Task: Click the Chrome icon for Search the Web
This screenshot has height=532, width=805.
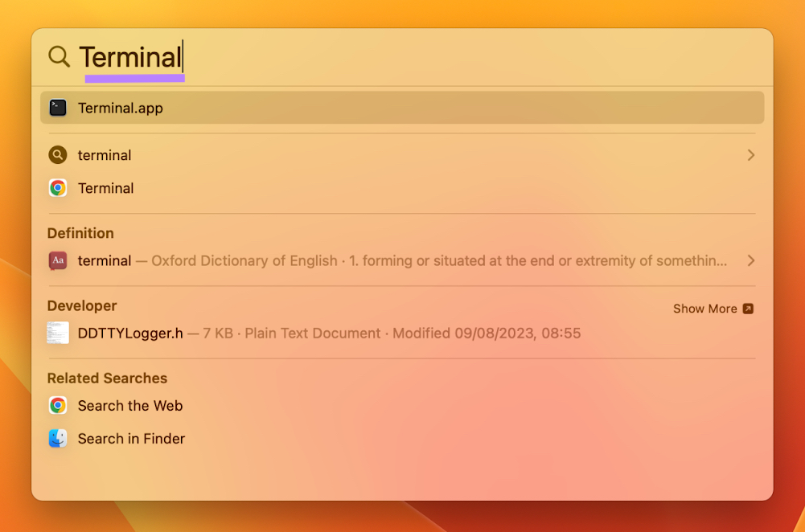Action: point(58,406)
